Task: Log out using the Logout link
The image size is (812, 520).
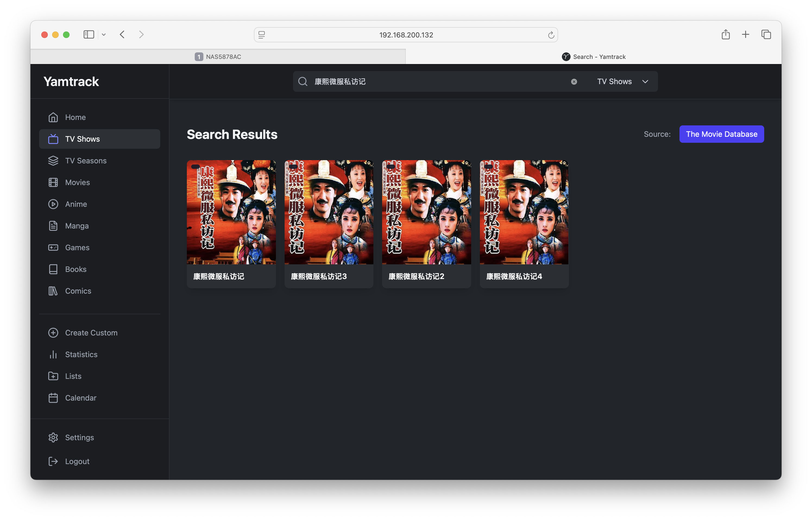Action: (77, 461)
